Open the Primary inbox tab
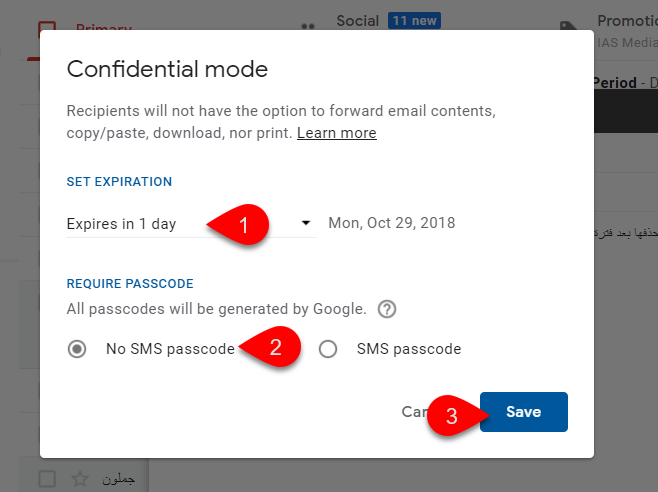Image resolution: width=658 pixels, height=492 pixels. coord(104,26)
